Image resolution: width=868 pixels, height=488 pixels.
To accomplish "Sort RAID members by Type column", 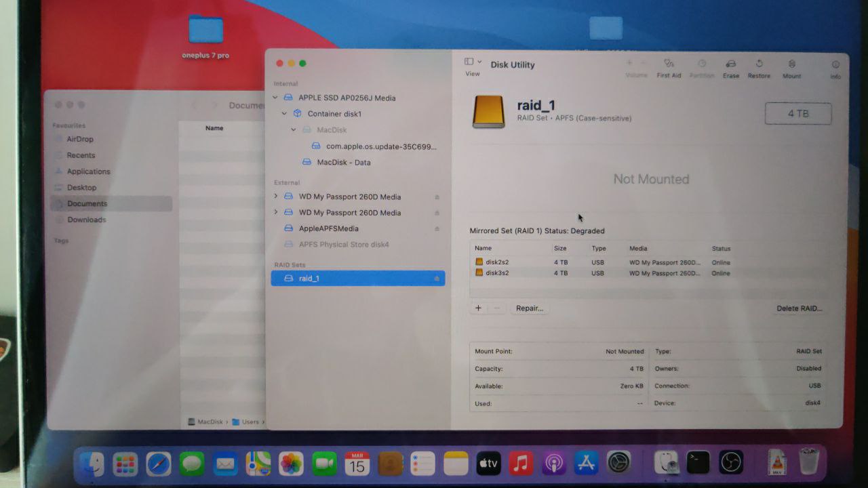I will tap(598, 249).
